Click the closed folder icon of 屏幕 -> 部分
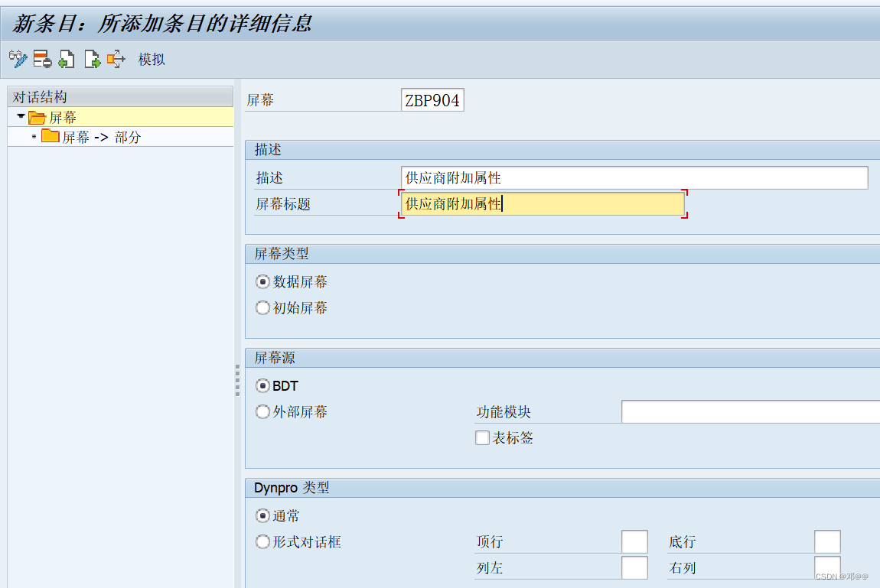Viewport: 880px width, 588px height. pyautogui.click(x=51, y=136)
